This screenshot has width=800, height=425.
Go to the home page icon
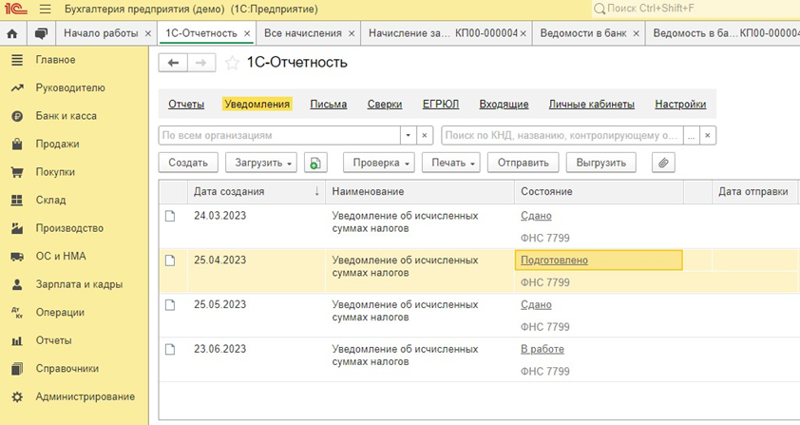pos(12,34)
